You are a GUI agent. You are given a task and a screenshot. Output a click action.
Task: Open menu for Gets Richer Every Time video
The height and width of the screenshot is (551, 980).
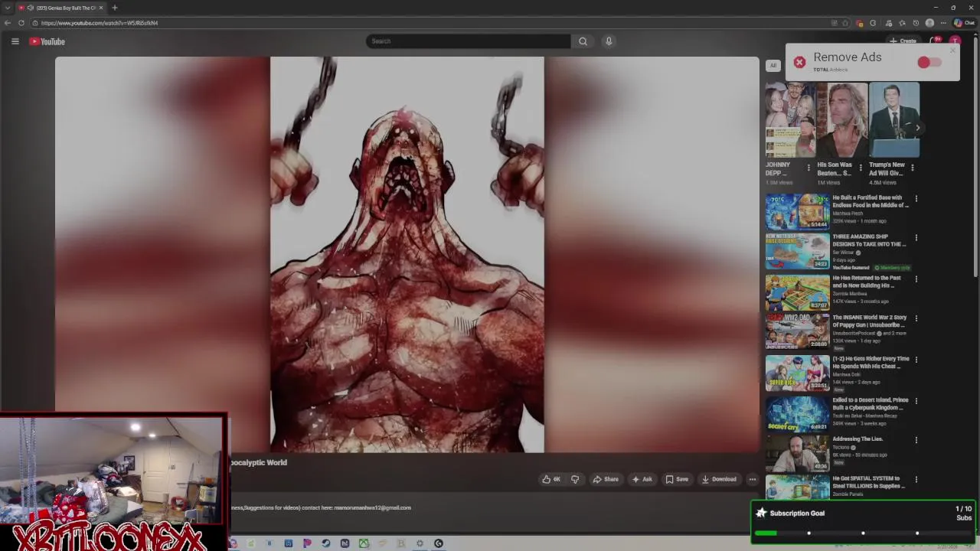point(916,360)
